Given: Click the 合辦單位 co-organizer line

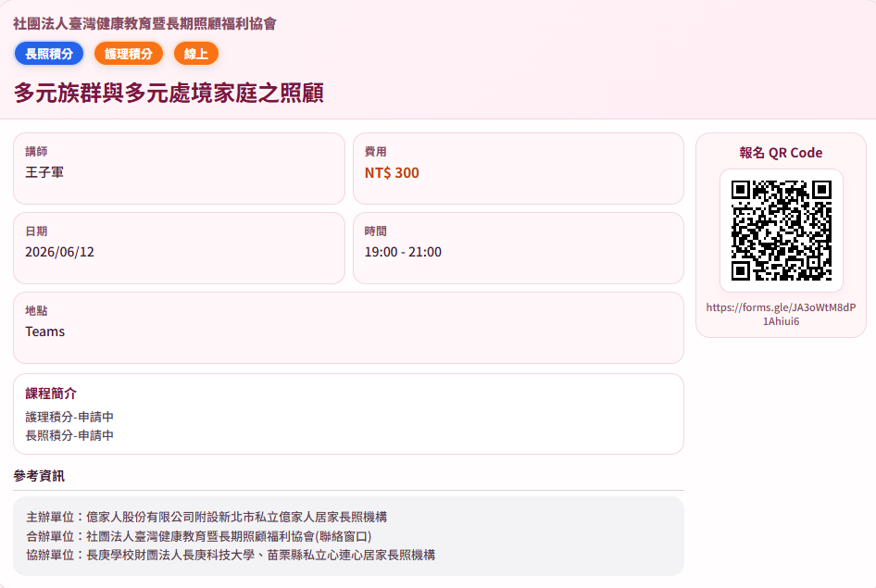Looking at the screenshot, I should pyautogui.click(x=199, y=536).
